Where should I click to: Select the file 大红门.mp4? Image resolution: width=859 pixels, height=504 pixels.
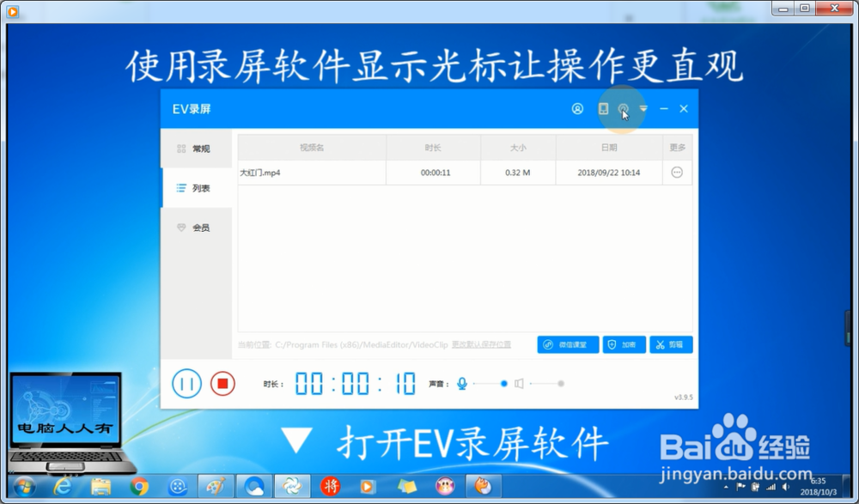click(x=260, y=173)
